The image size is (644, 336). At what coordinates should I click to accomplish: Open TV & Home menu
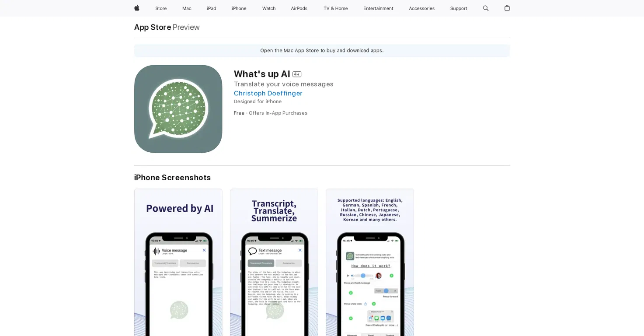(x=336, y=8)
